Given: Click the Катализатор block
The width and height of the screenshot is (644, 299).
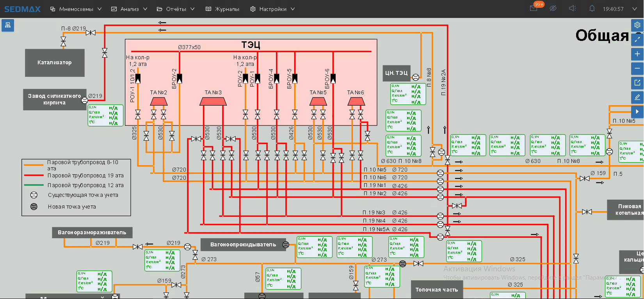Looking at the screenshot, I should click(55, 63).
